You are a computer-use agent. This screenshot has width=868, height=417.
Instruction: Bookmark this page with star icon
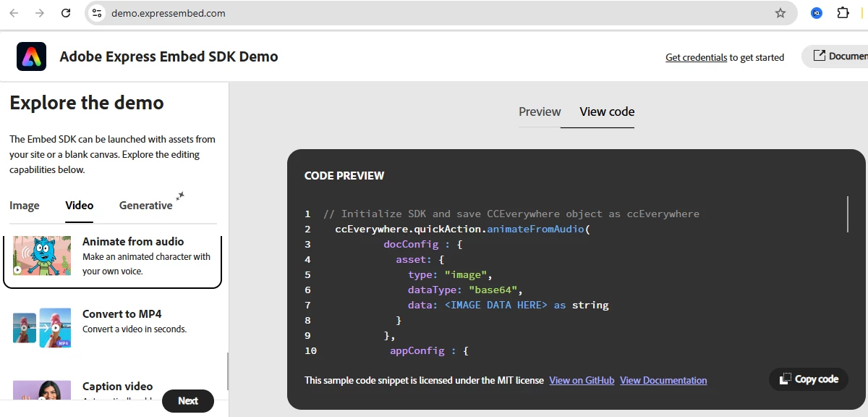pos(780,13)
